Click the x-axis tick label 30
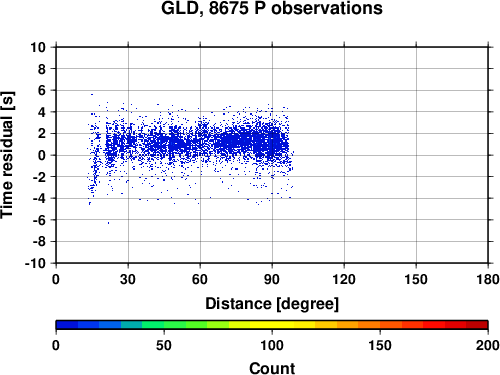Viewport: 500px width, 375px height. coord(128,279)
